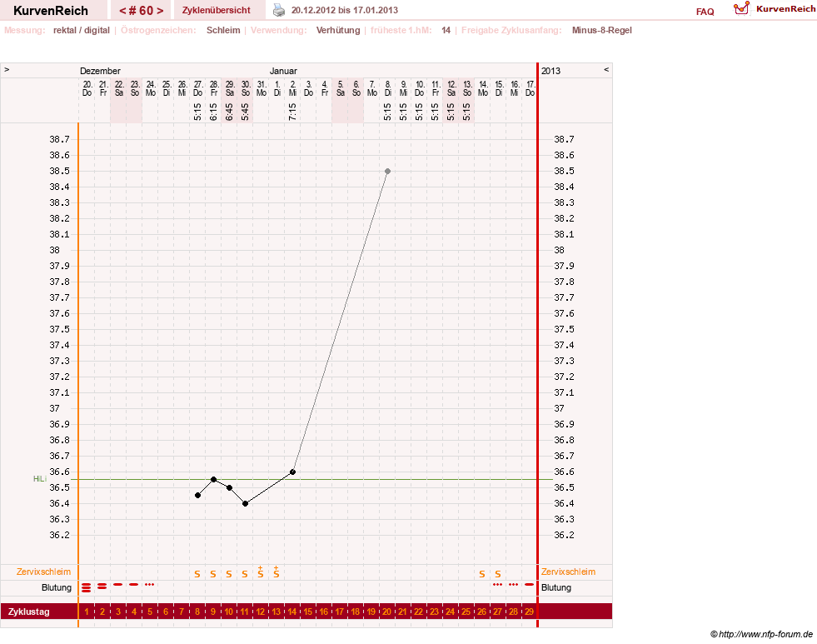
Task: Click cycle day 29 in the Zyklustag row
Action: 530,612
